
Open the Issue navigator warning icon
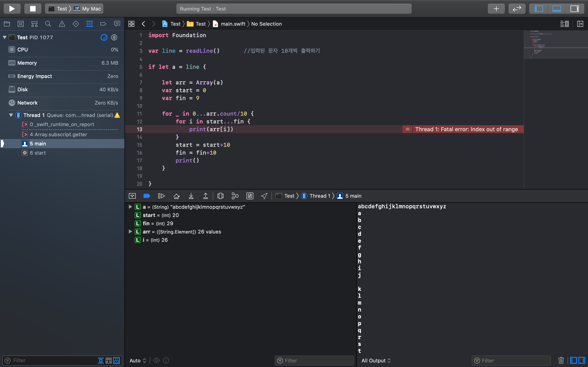(x=62, y=24)
